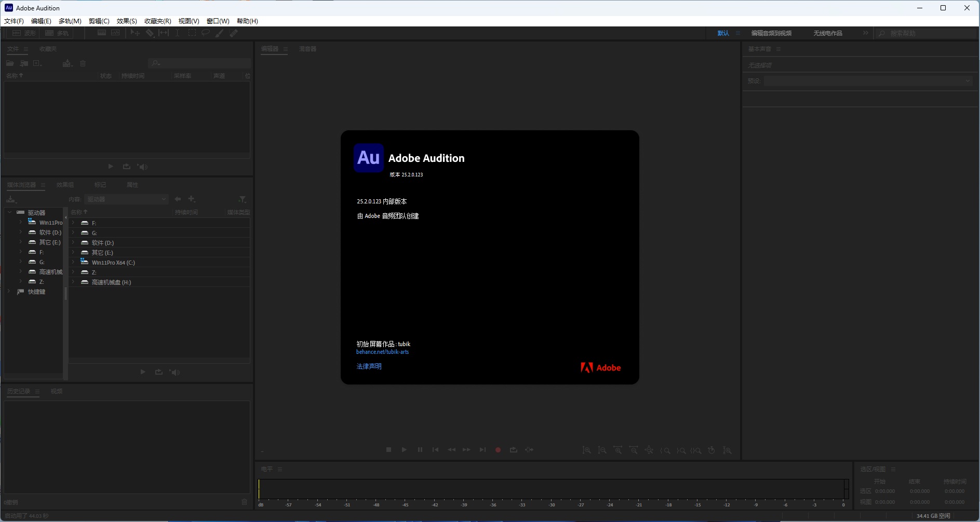Viewport: 980px width, 522px height.
Task: Switch to the 标记 tab
Action: (100, 185)
